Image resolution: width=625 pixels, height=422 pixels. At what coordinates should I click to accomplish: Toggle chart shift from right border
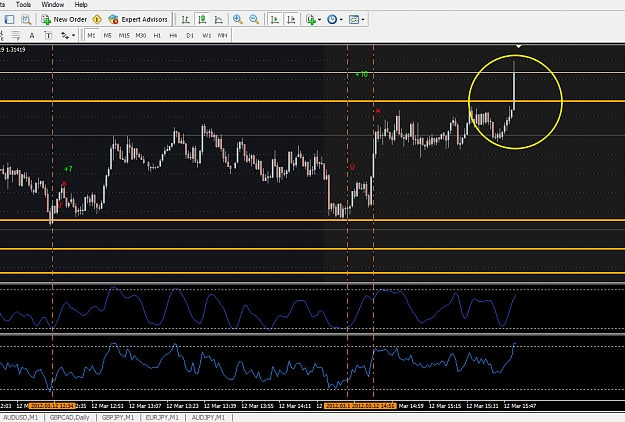291,19
